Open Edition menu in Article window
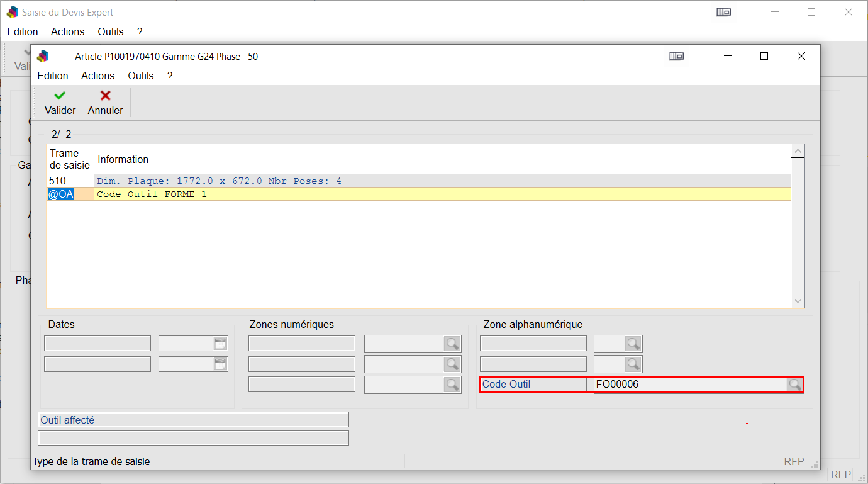This screenshot has width=868, height=484. 53,76
